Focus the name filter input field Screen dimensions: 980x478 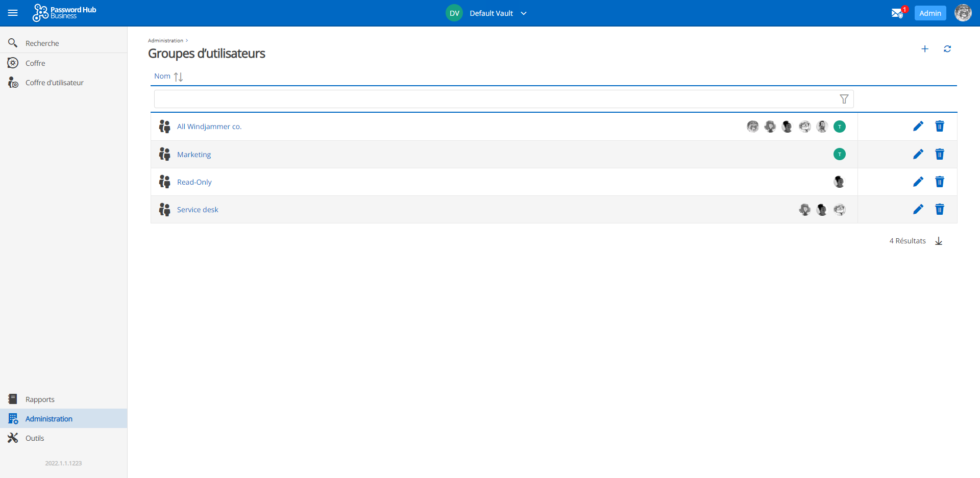pos(495,99)
